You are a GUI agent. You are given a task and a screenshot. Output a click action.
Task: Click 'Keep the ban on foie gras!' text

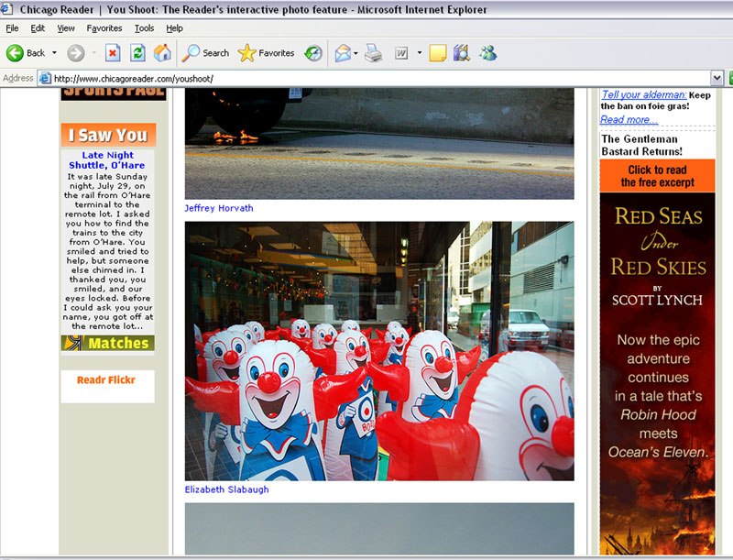pyautogui.click(x=655, y=101)
